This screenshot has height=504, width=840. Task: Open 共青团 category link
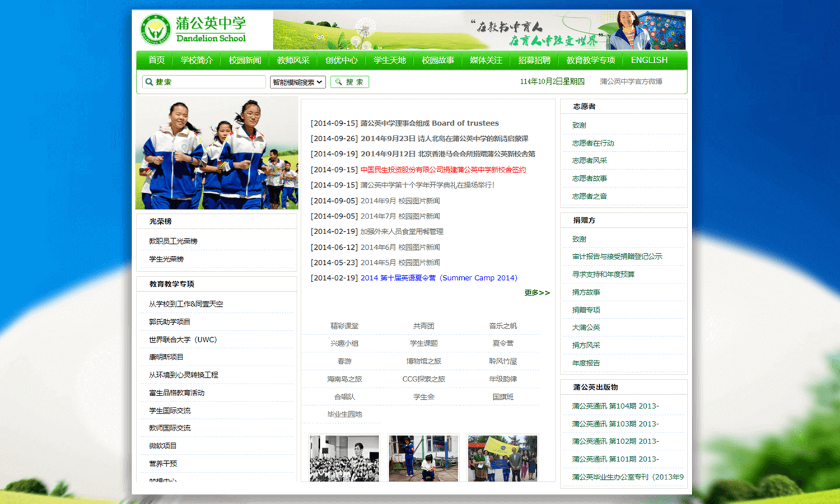(424, 326)
